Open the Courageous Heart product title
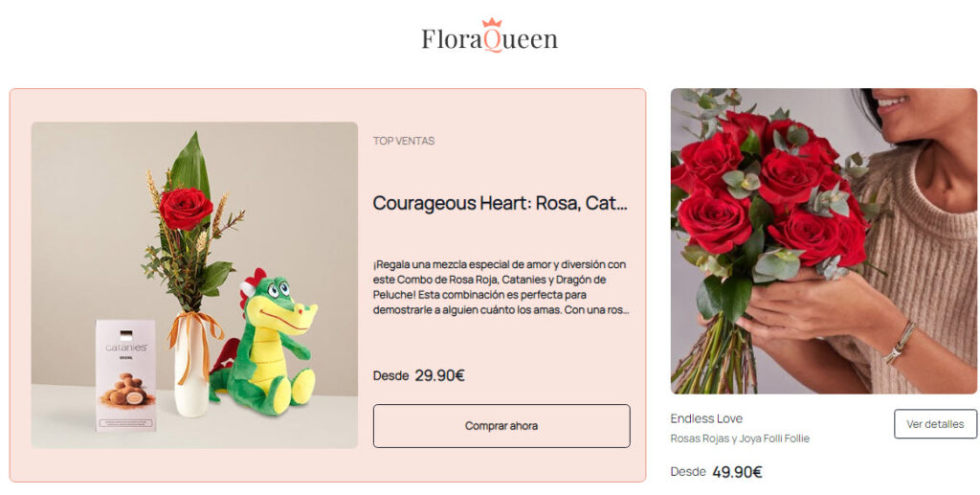This screenshot has height=495, width=980. (500, 203)
